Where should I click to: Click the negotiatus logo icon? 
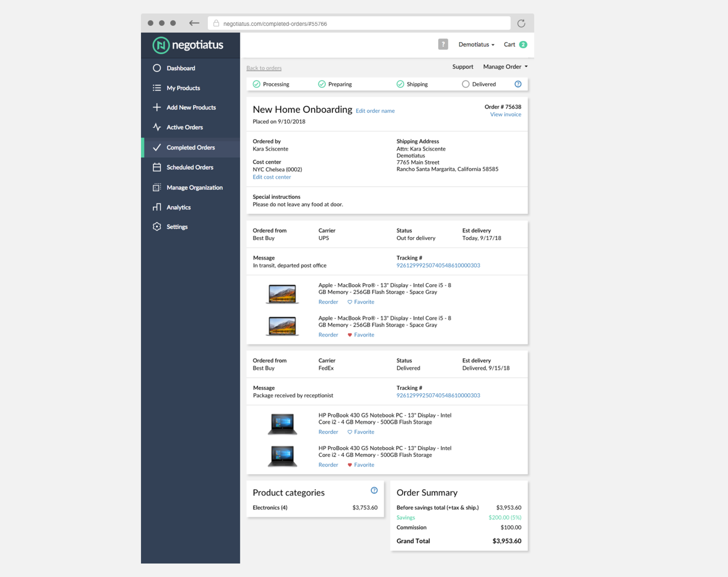pyautogui.click(x=161, y=45)
